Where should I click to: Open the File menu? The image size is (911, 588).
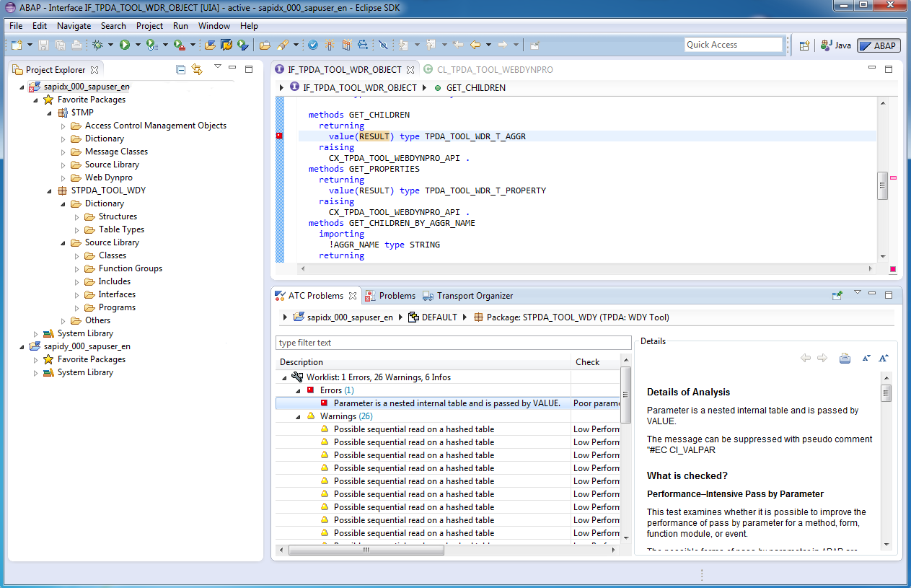(16, 25)
